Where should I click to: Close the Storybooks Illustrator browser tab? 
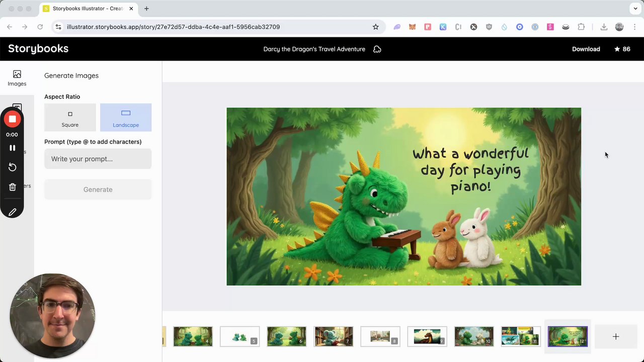(x=131, y=9)
